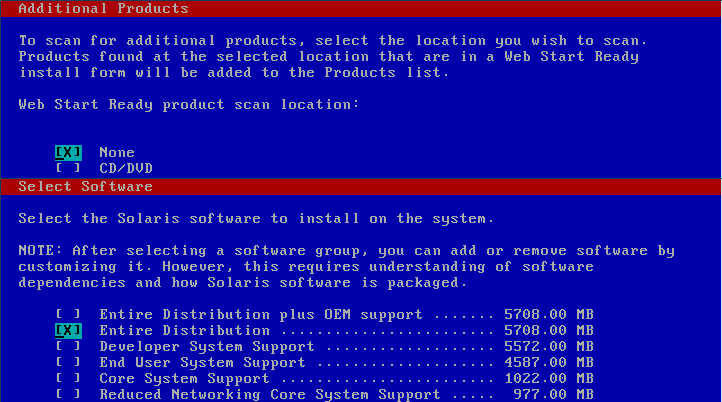Click the 4587.00 MB size value
Image resolution: width=722 pixels, height=402 pixels.
549,362
